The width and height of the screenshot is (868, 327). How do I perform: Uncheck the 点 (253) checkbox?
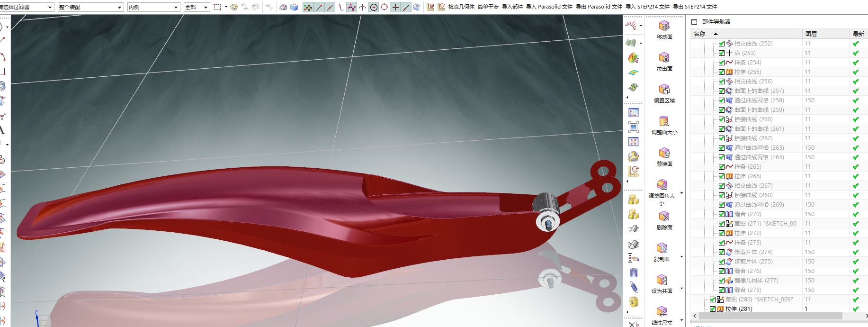click(x=722, y=53)
